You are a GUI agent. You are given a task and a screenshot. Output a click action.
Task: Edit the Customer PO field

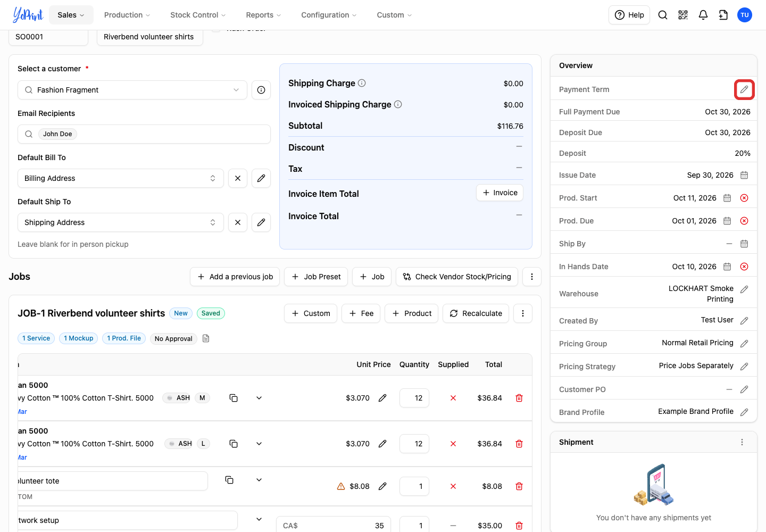click(x=744, y=389)
